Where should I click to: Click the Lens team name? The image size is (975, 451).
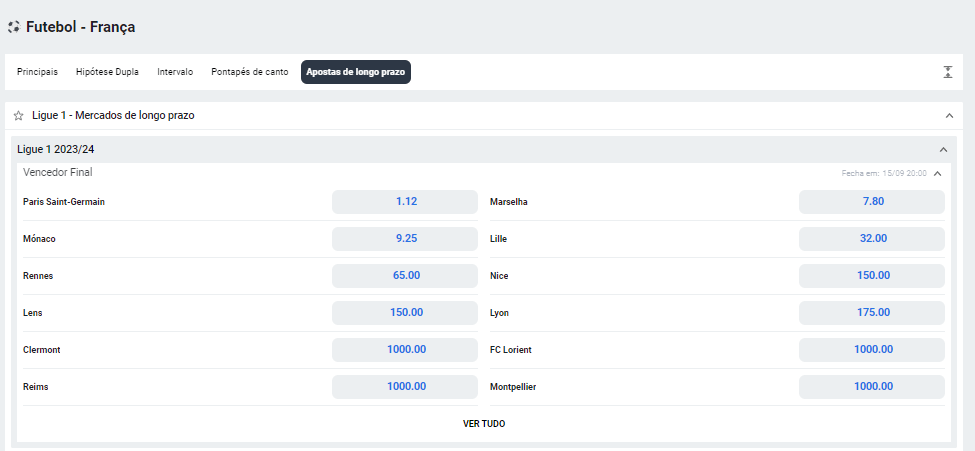tap(32, 313)
